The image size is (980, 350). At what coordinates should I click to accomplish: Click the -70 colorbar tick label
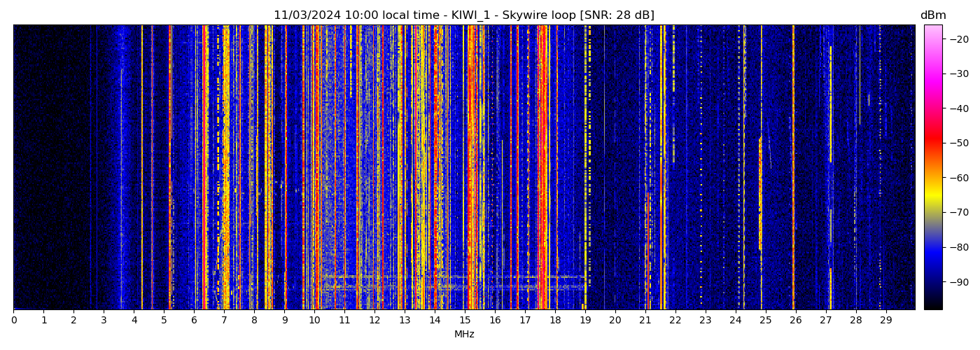tap(959, 212)
